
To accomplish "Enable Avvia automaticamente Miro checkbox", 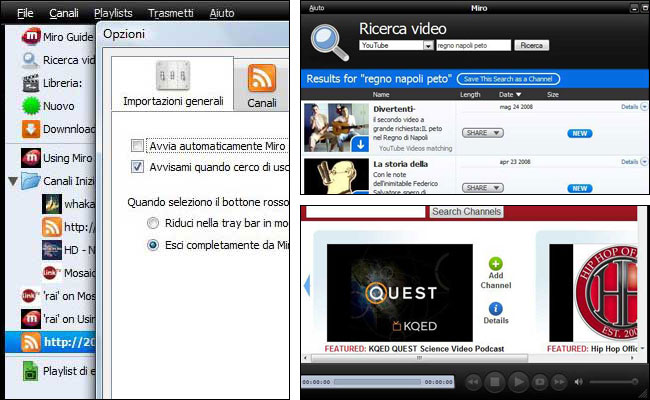I will click(x=138, y=146).
